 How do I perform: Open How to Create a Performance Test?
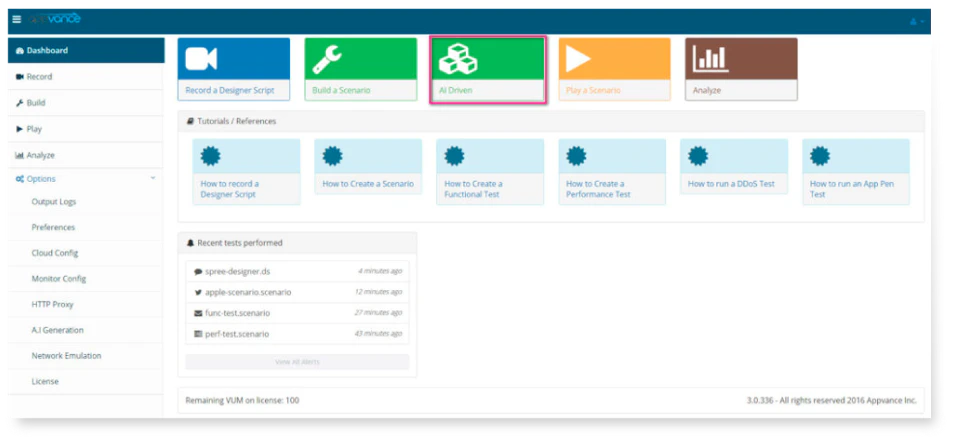[x=598, y=189]
